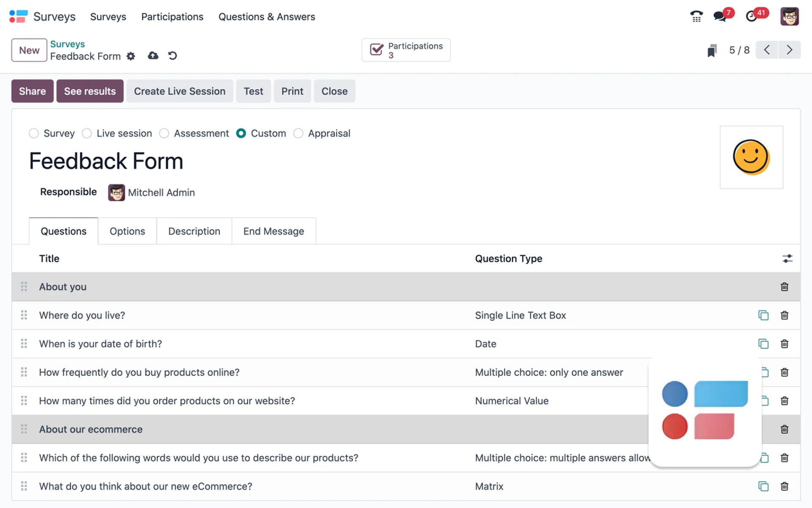Open the activities clock icon
The image size is (812, 508).
pos(751,17)
